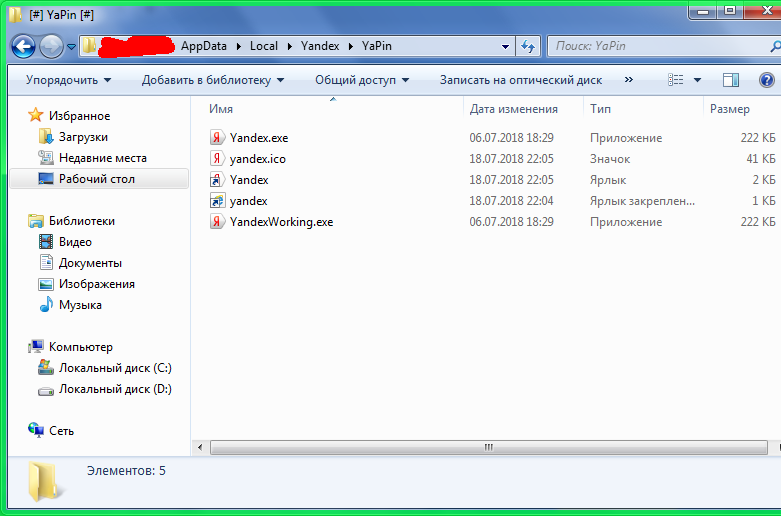Click the file name yandex.ico
Image resolution: width=781 pixels, height=516 pixels.
point(258,159)
